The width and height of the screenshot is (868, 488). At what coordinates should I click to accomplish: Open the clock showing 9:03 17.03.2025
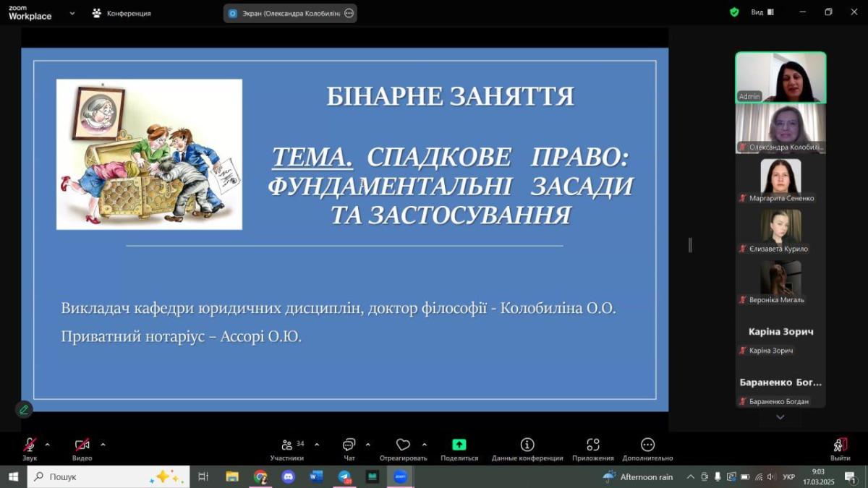(x=817, y=476)
